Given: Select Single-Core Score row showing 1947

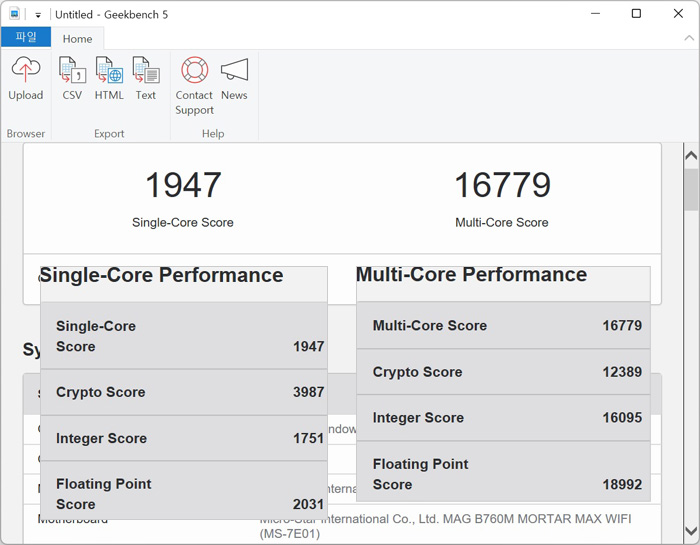Looking at the screenshot, I should point(184,336).
